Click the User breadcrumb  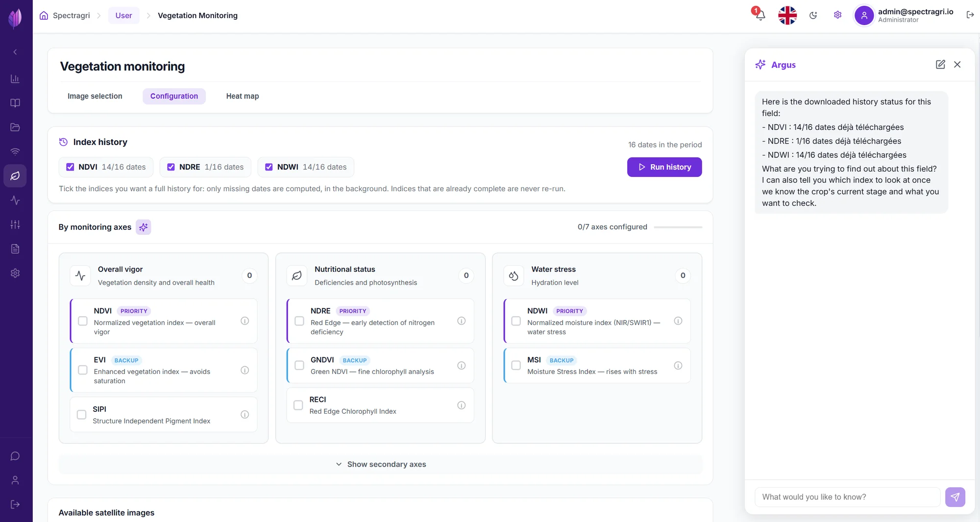pos(123,16)
